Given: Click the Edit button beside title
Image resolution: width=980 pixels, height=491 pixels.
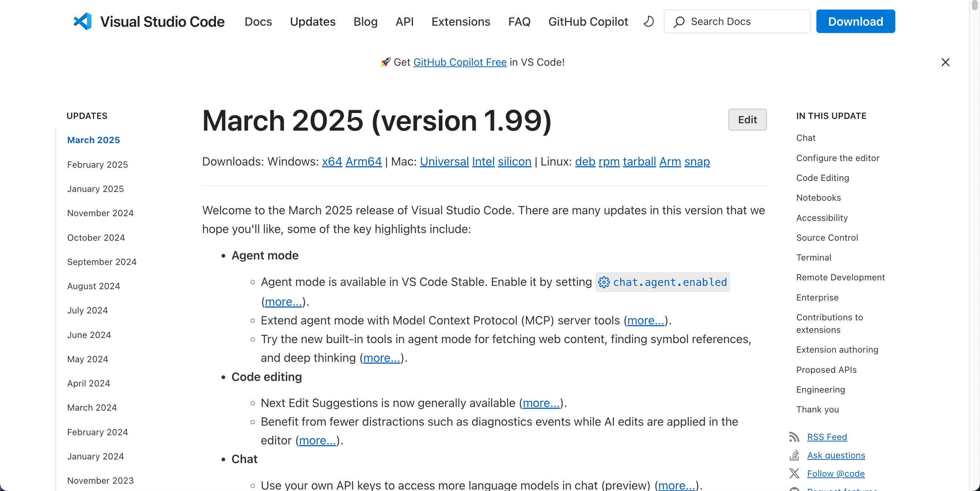Looking at the screenshot, I should [x=747, y=120].
